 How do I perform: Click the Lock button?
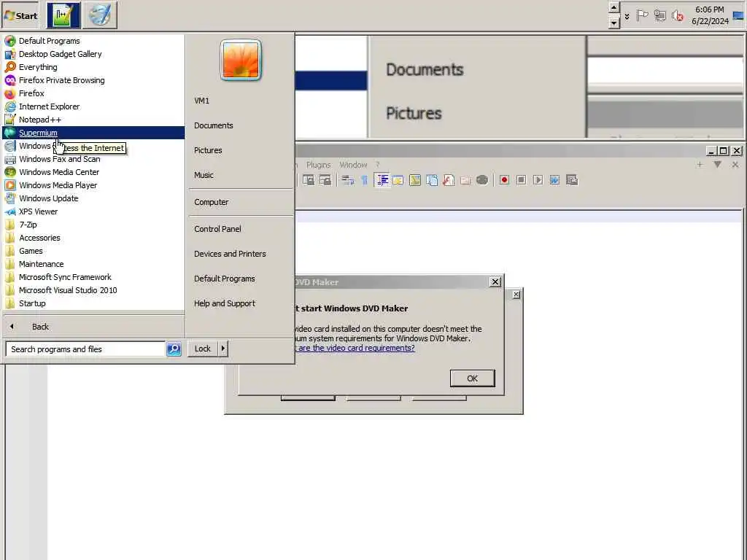pos(203,349)
